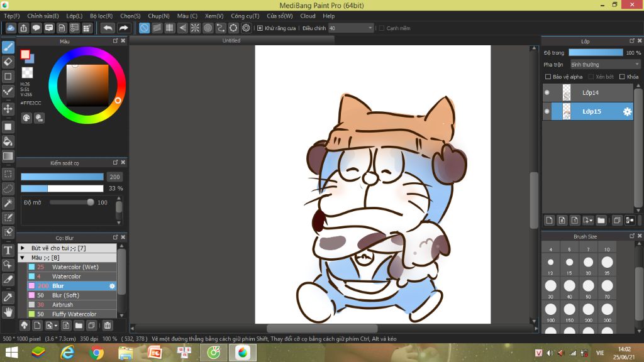This screenshot has width=644, height=362.
Task: Add a new 8-bit layer
Action: pyautogui.click(x=562, y=221)
